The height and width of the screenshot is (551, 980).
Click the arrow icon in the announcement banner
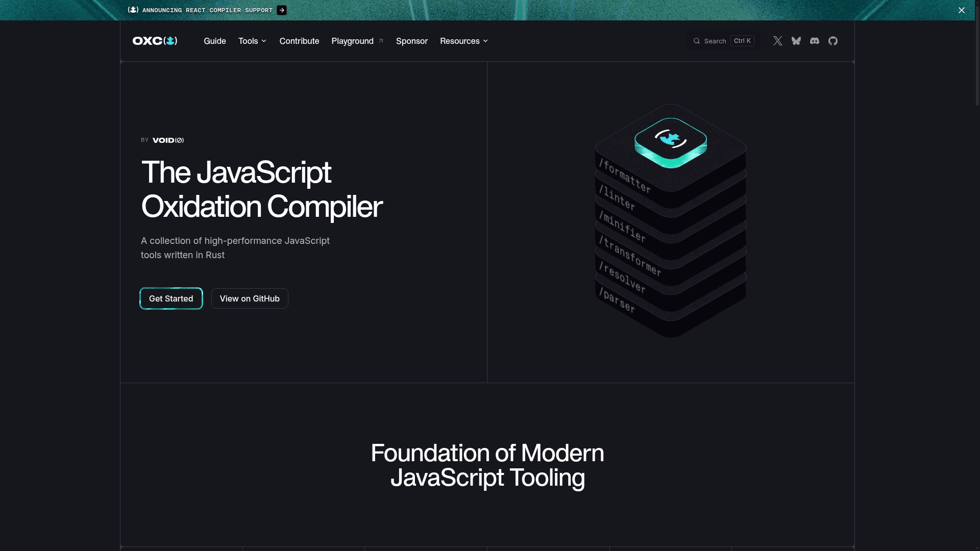(282, 10)
